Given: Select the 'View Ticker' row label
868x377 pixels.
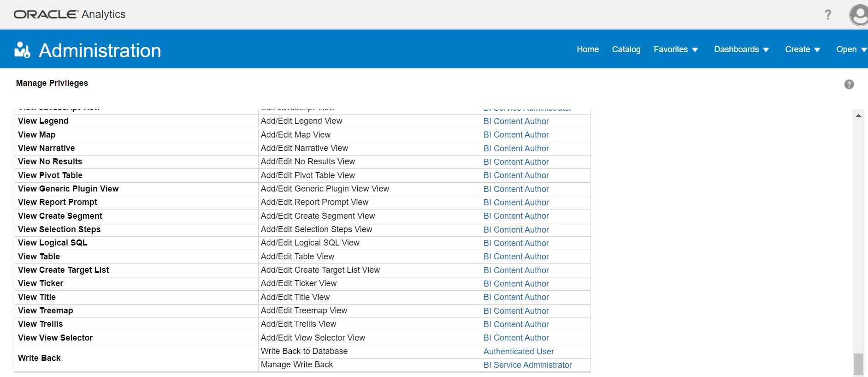Looking at the screenshot, I should tap(41, 283).
